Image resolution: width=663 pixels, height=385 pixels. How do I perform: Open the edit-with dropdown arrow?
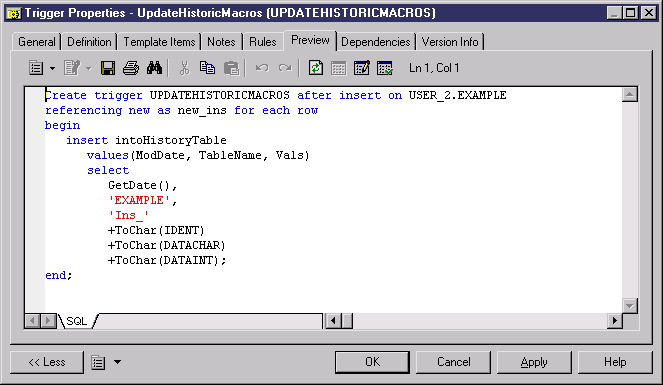[x=89, y=68]
